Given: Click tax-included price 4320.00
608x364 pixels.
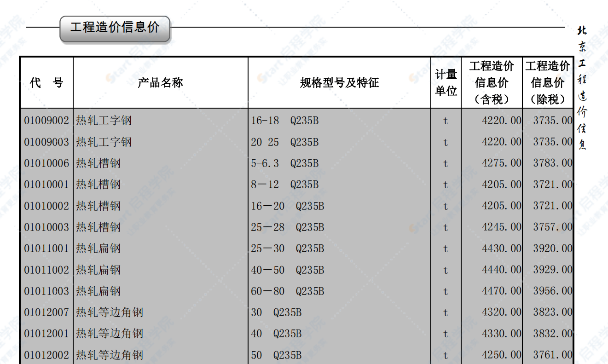Looking at the screenshot, I should tap(502, 312).
